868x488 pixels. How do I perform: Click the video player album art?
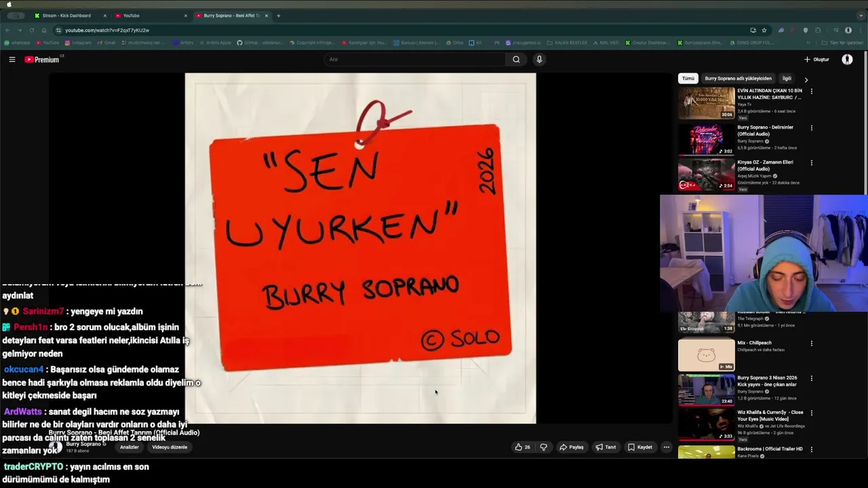(x=360, y=248)
